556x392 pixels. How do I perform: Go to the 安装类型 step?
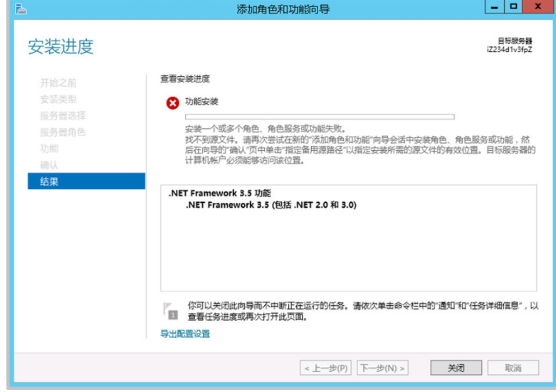[x=58, y=100]
